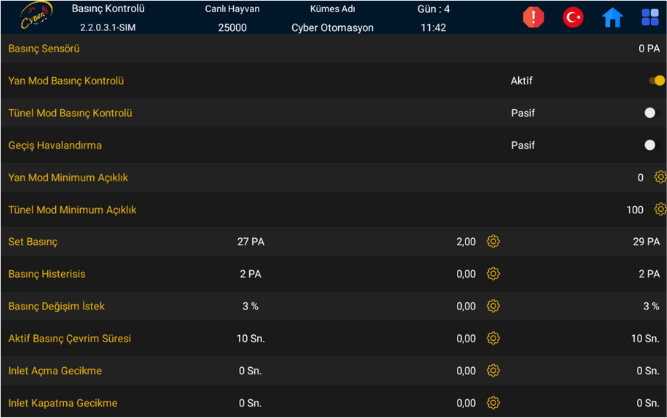Go to the home screen icon
This screenshot has height=418, width=667.
pos(612,17)
